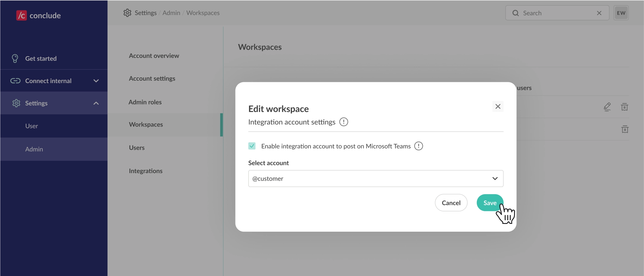The image size is (644, 276).
Task: Click the 'users' column header
Action: point(524,88)
